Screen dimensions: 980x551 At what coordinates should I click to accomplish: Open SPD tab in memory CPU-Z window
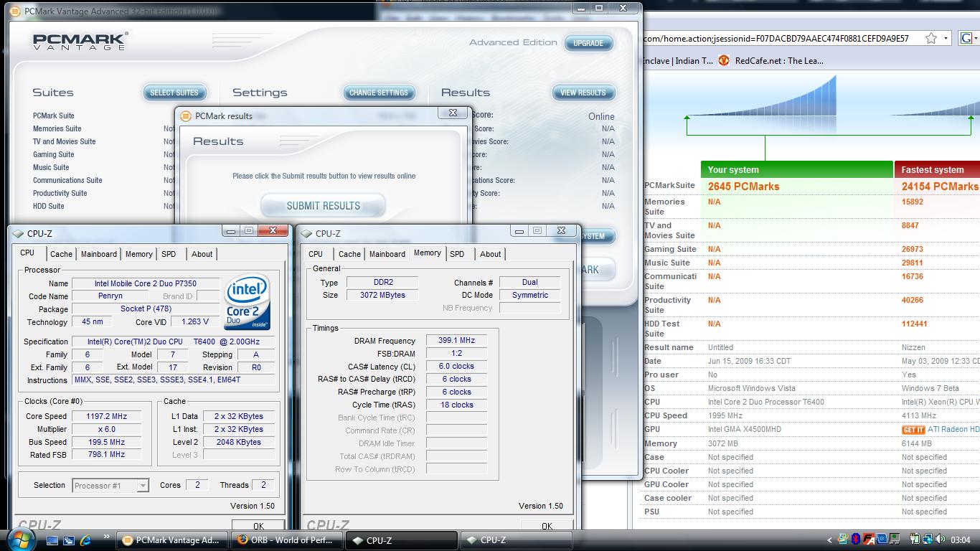pos(457,254)
